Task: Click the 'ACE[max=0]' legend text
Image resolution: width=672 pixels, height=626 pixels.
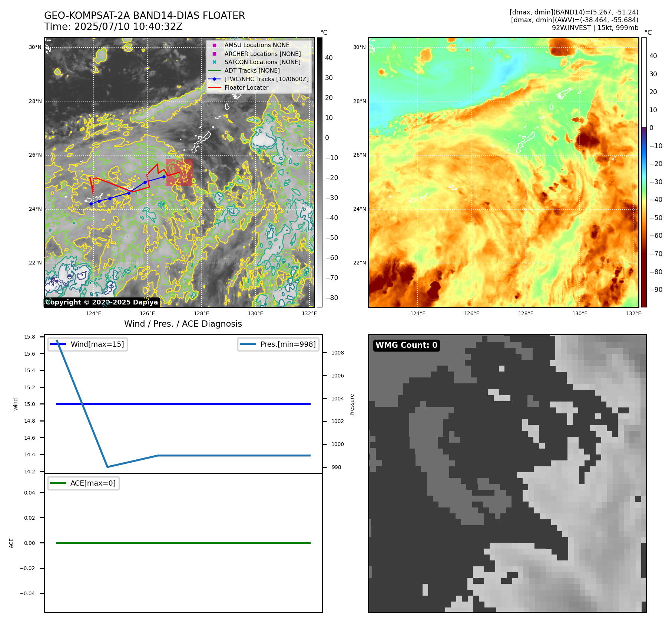Action: tap(93, 483)
